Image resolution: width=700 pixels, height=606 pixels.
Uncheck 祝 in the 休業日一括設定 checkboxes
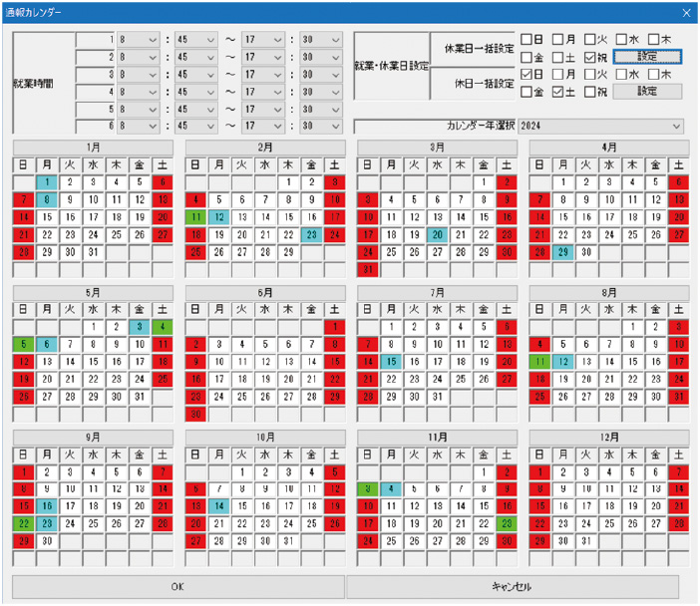pyautogui.click(x=590, y=57)
